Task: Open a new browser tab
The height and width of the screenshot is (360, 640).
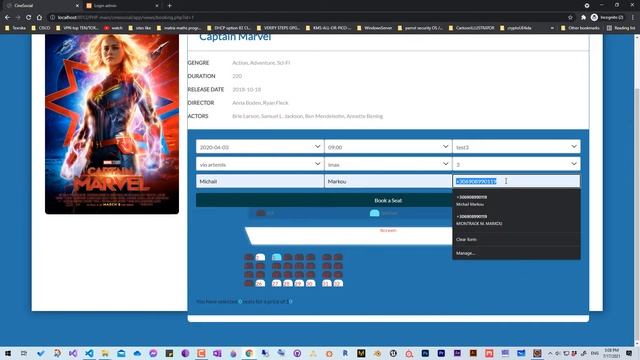Action: point(169,6)
